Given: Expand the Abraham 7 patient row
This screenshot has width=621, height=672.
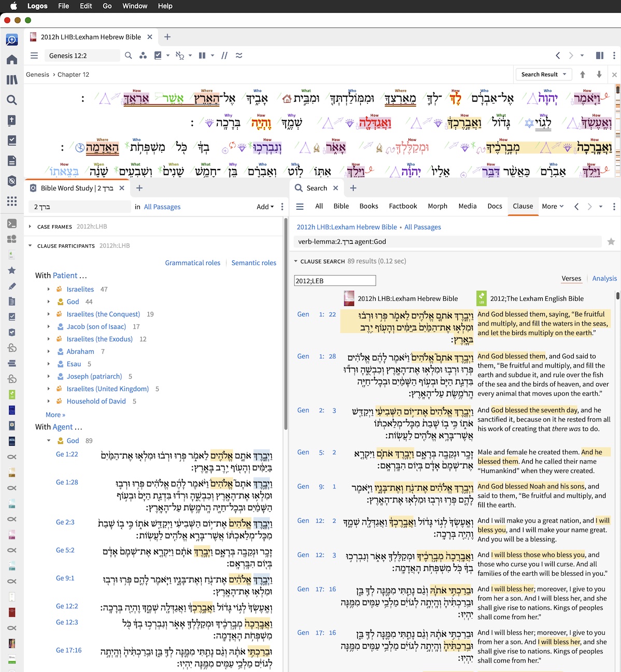Looking at the screenshot, I should [49, 352].
